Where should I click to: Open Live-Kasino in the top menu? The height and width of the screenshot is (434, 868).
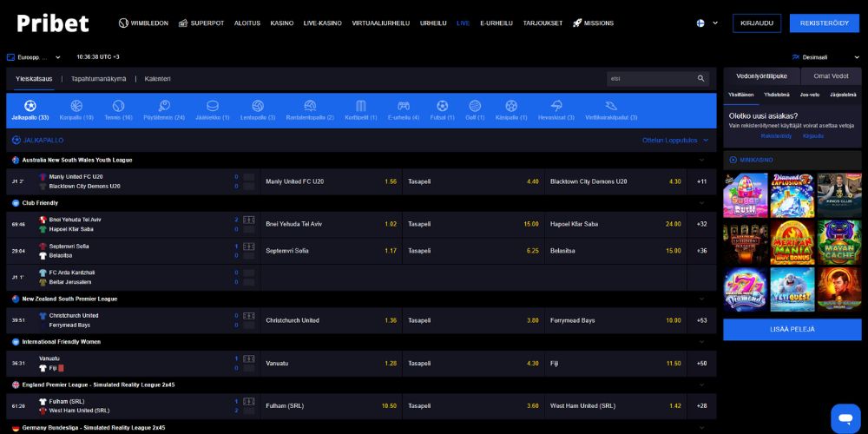tap(323, 23)
